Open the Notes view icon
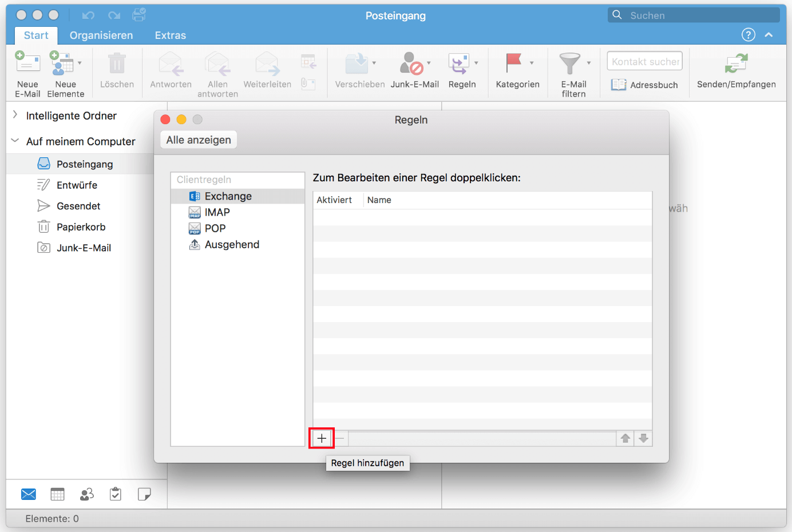The width and height of the screenshot is (792, 532). coord(144,494)
